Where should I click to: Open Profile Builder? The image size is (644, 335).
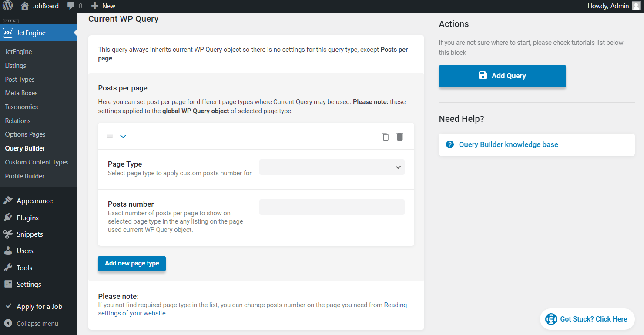pyautogui.click(x=25, y=176)
